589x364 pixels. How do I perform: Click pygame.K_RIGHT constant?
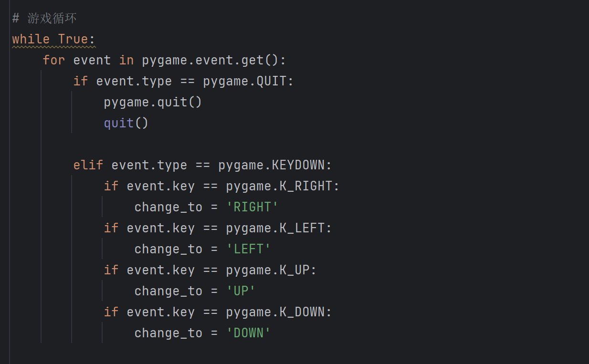click(x=279, y=186)
